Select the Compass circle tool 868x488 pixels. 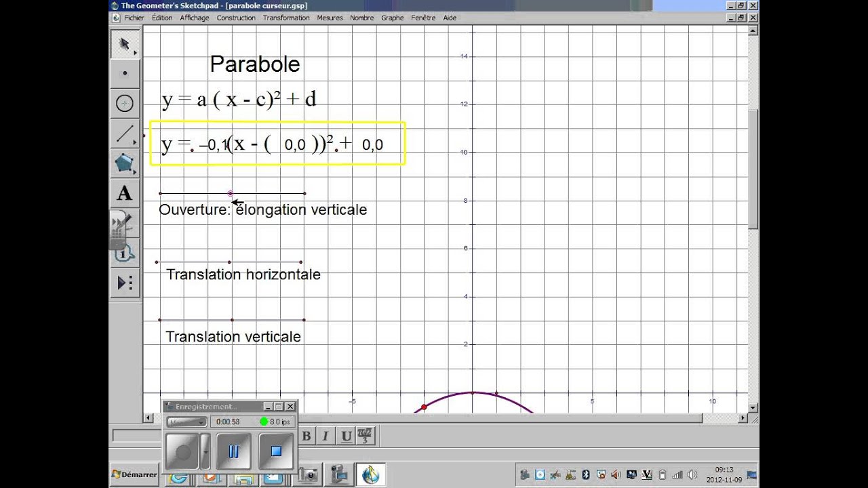(x=125, y=103)
